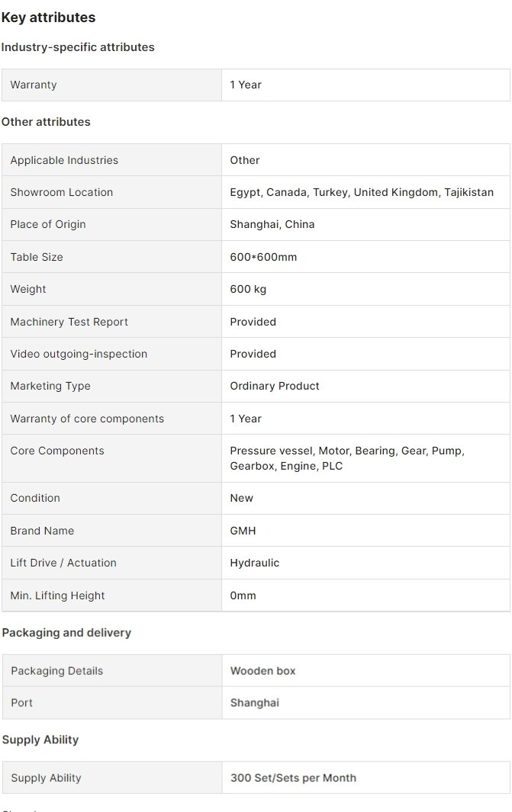Select the Condition New value
512x812 pixels.
point(241,498)
